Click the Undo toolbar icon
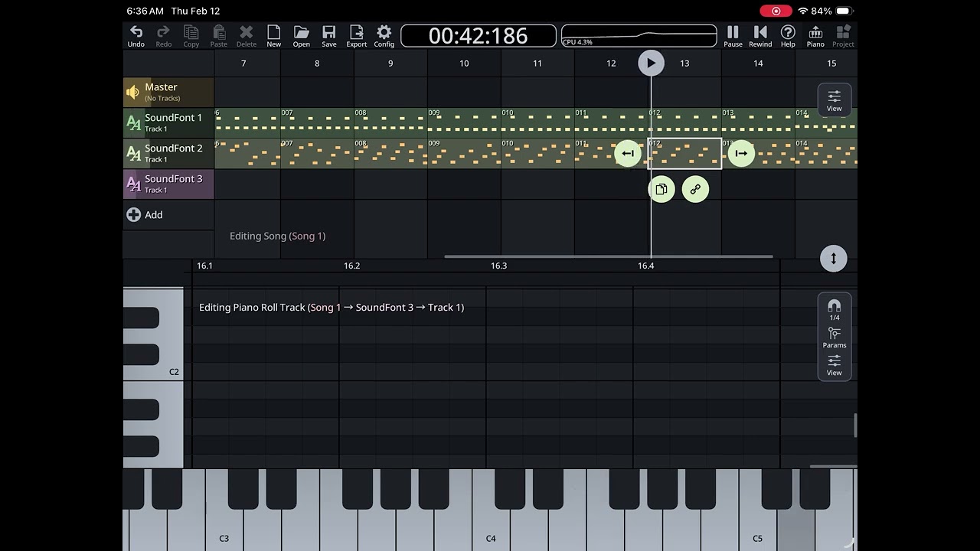This screenshot has width=980, height=551. pos(136,36)
